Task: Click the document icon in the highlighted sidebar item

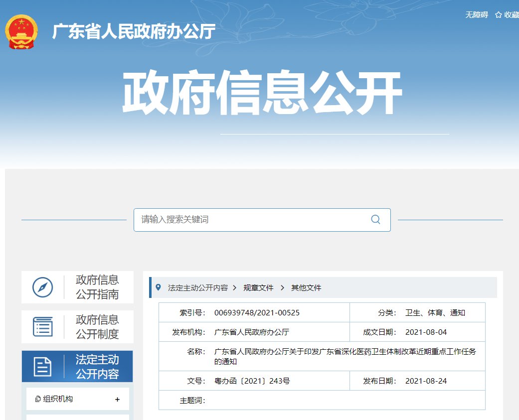Action: click(x=42, y=367)
